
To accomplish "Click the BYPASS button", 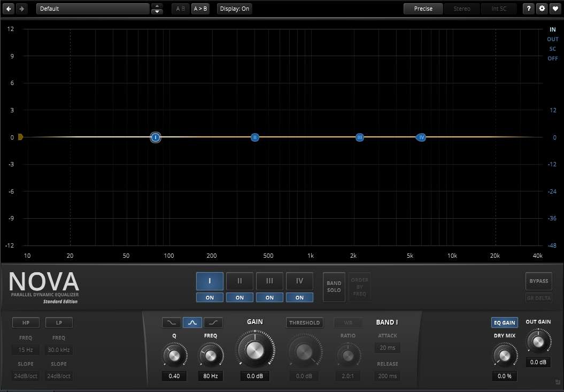I will coord(538,281).
